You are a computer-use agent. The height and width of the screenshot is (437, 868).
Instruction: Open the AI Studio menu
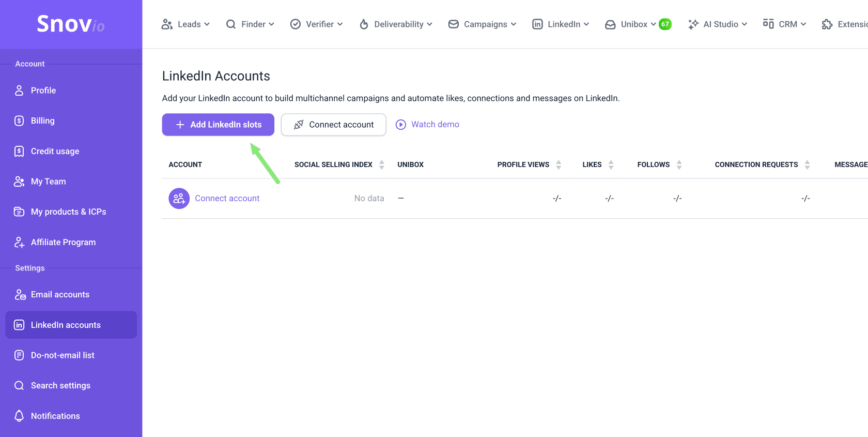click(718, 24)
